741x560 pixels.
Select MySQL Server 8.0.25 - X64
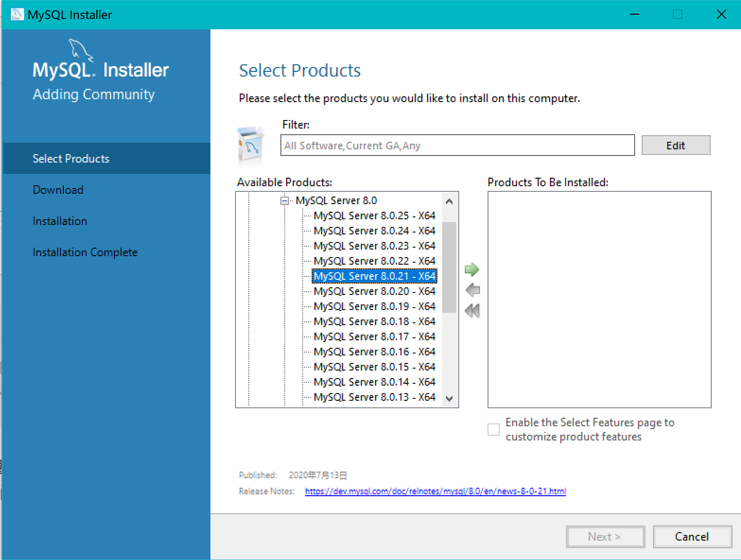point(375,215)
